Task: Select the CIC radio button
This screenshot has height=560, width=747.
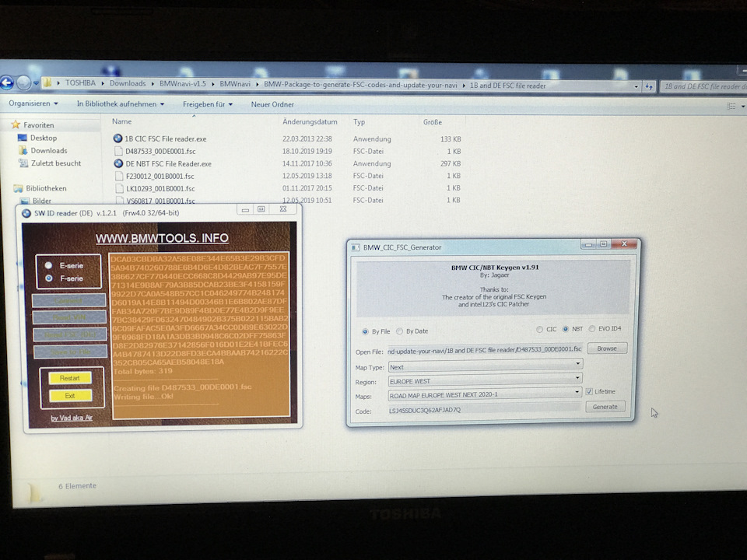Action: (x=539, y=329)
